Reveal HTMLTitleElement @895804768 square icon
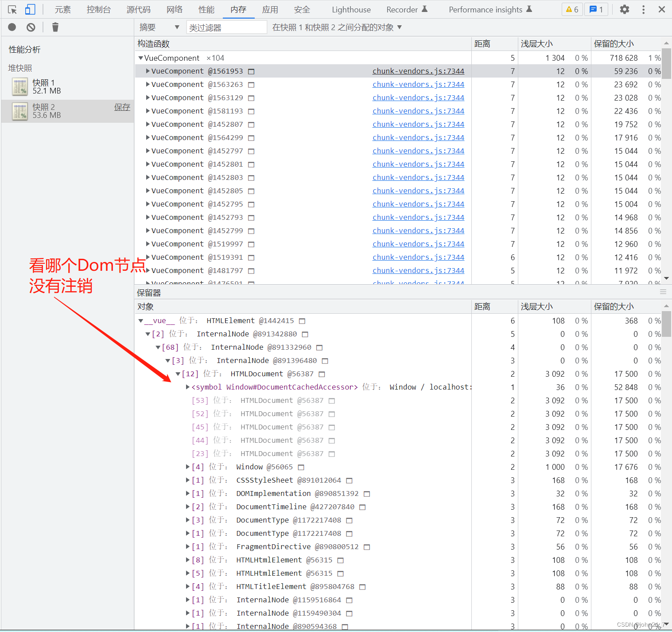The height and width of the screenshot is (632, 672). (x=362, y=587)
